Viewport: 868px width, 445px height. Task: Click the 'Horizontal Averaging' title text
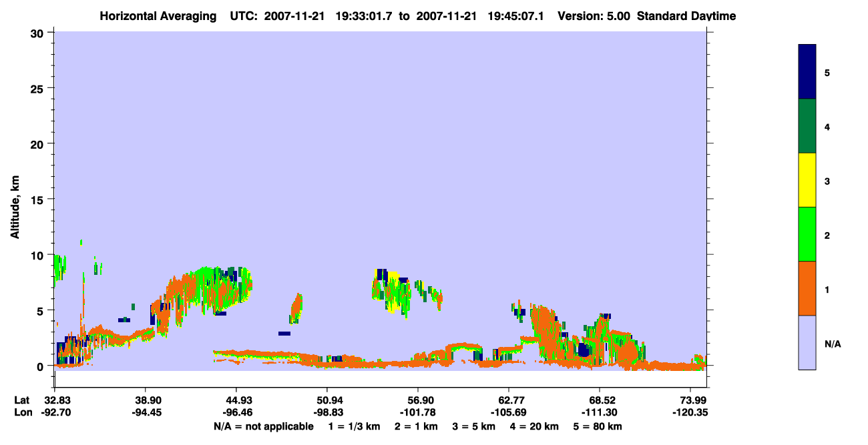[158, 16]
